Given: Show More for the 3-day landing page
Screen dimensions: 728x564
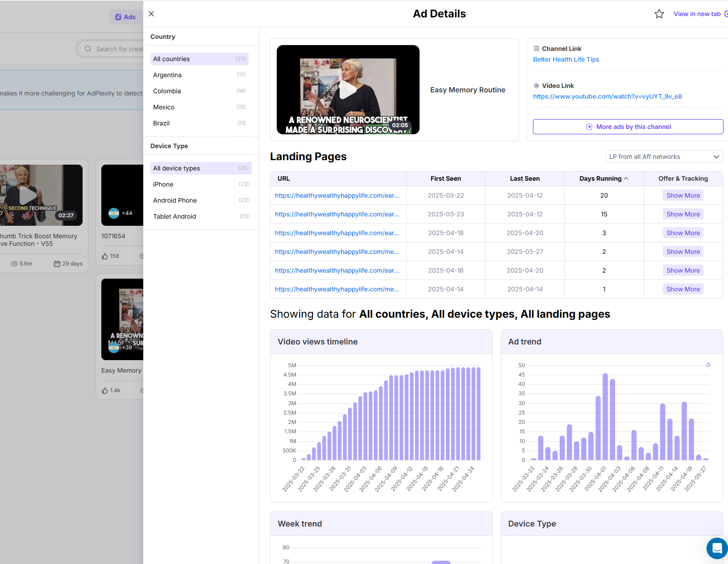Looking at the screenshot, I should tap(683, 233).
